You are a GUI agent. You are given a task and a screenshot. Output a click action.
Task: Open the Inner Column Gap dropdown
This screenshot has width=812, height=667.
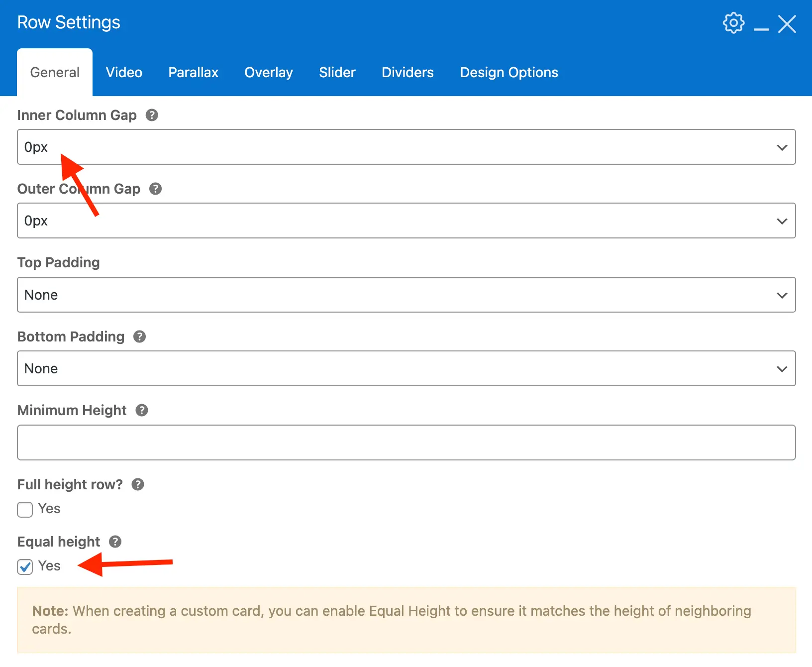click(781, 147)
